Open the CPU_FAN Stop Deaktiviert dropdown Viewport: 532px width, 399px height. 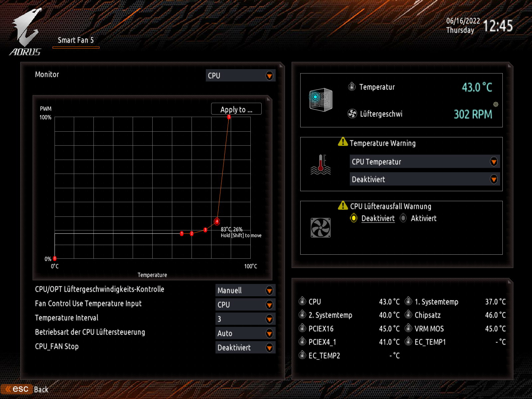pyautogui.click(x=245, y=347)
